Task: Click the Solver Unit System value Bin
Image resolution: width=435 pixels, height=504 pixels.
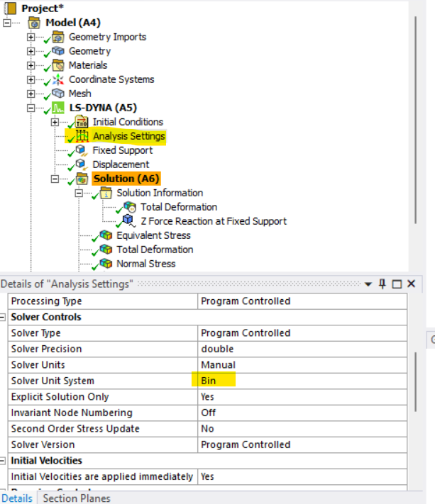Action: tap(209, 381)
